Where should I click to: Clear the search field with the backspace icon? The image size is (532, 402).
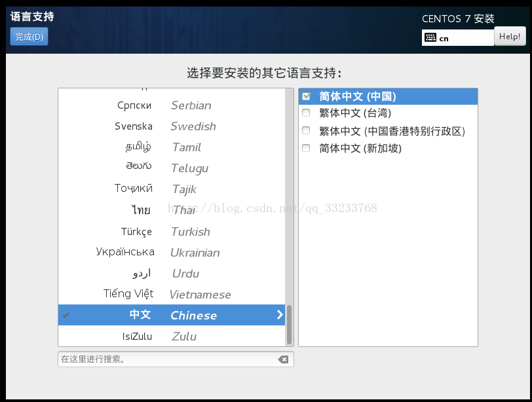(x=283, y=359)
